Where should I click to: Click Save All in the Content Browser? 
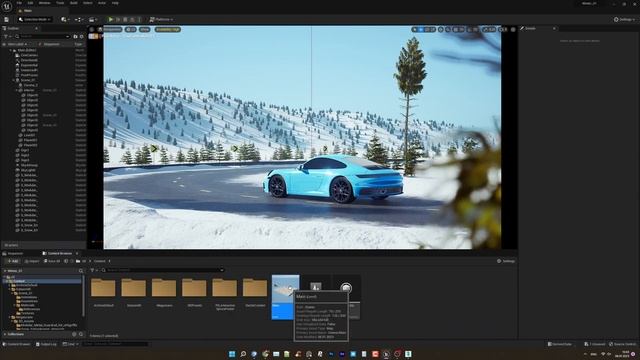(x=52, y=261)
